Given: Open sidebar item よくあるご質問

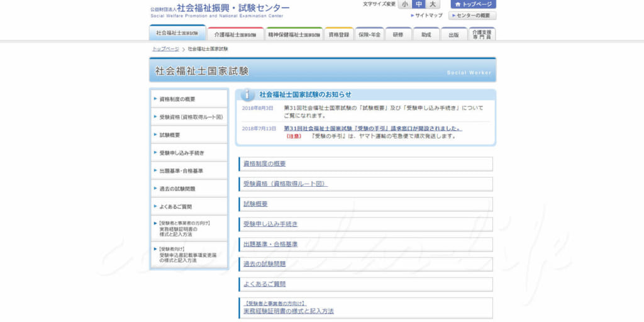Looking at the screenshot, I should [x=189, y=206].
